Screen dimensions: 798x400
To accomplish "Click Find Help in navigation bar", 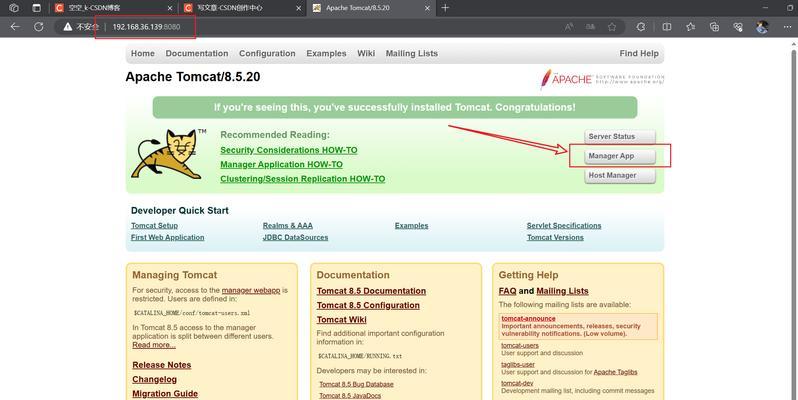I will click(639, 53).
